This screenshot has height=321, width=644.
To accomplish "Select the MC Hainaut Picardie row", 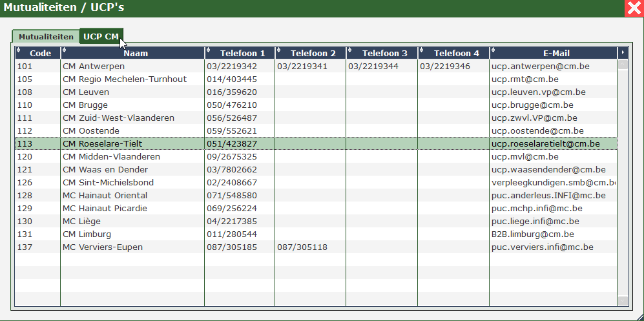I will coord(316,208).
